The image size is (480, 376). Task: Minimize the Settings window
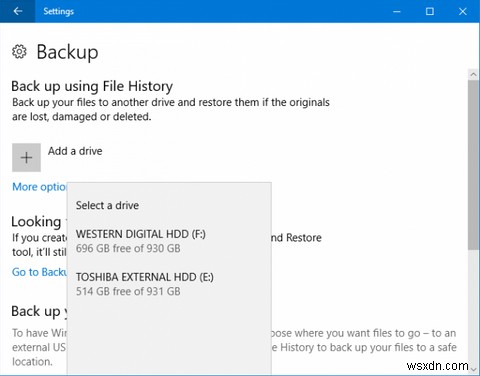coord(397,11)
